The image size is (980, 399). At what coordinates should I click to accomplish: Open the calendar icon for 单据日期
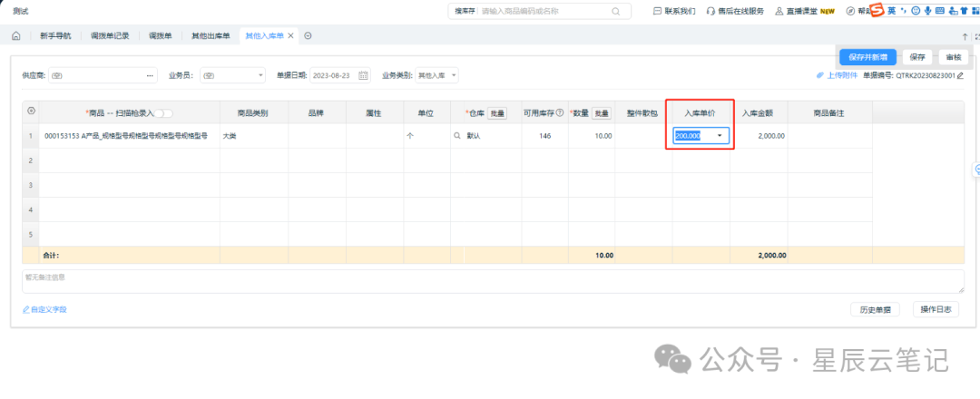coord(363,75)
